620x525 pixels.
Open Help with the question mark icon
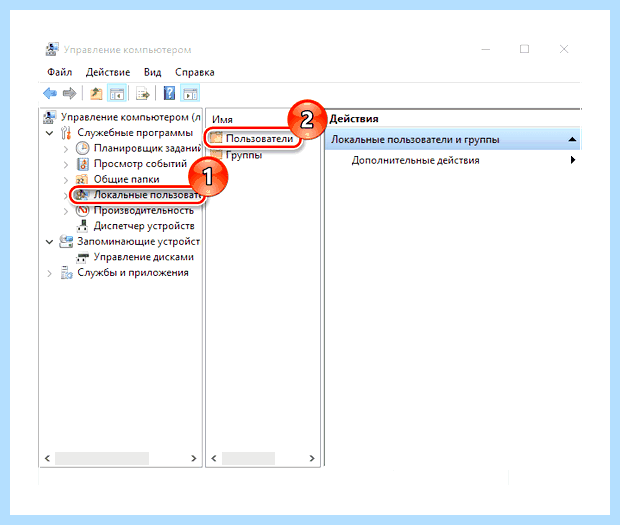click(169, 94)
